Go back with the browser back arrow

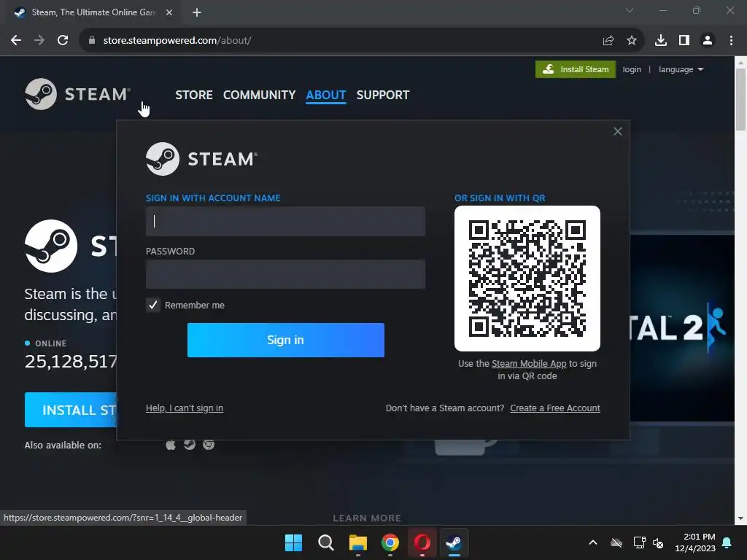tap(16, 41)
